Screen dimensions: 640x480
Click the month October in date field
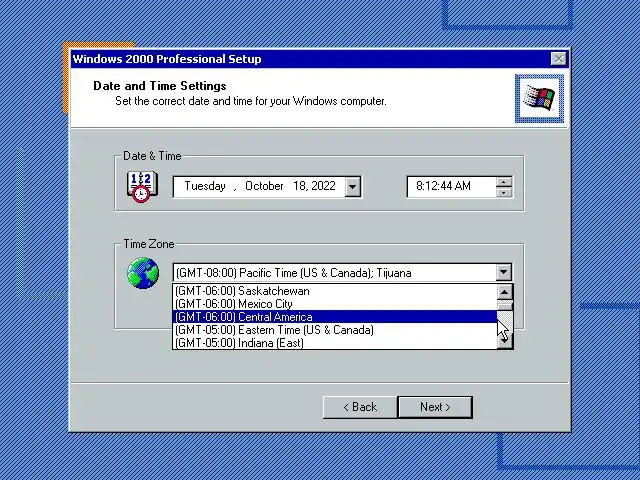(264, 186)
